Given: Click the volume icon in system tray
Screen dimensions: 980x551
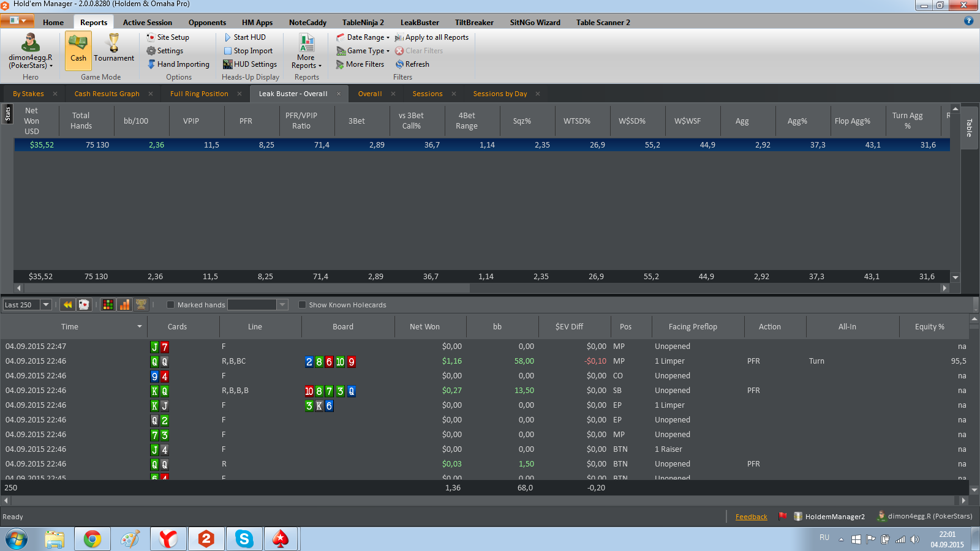Looking at the screenshot, I should [914, 539].
